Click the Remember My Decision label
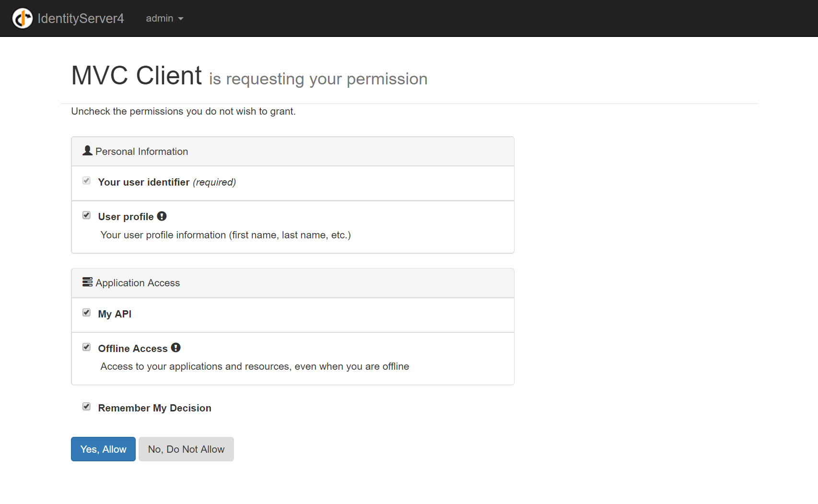 [x=154, y=408]
